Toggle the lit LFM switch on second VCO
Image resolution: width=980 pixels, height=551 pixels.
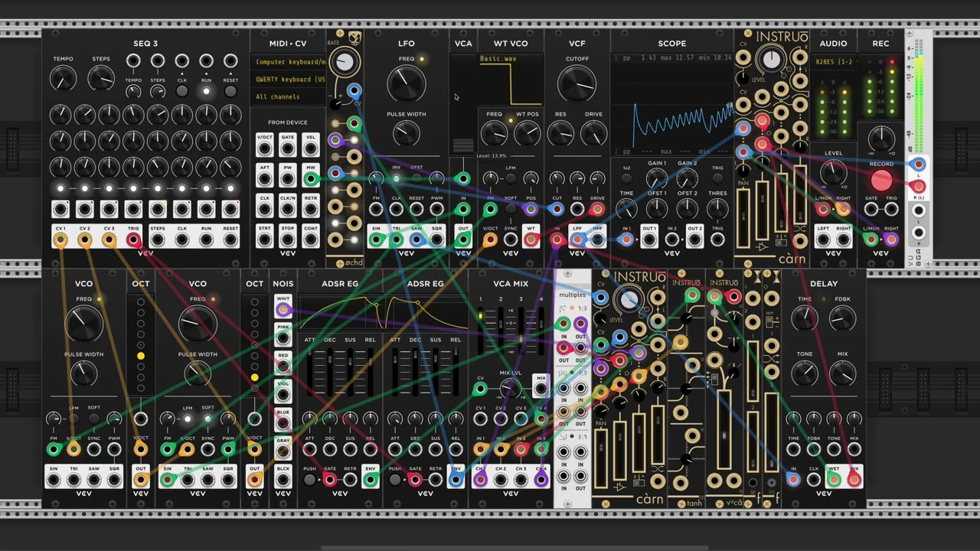(188, 419)
